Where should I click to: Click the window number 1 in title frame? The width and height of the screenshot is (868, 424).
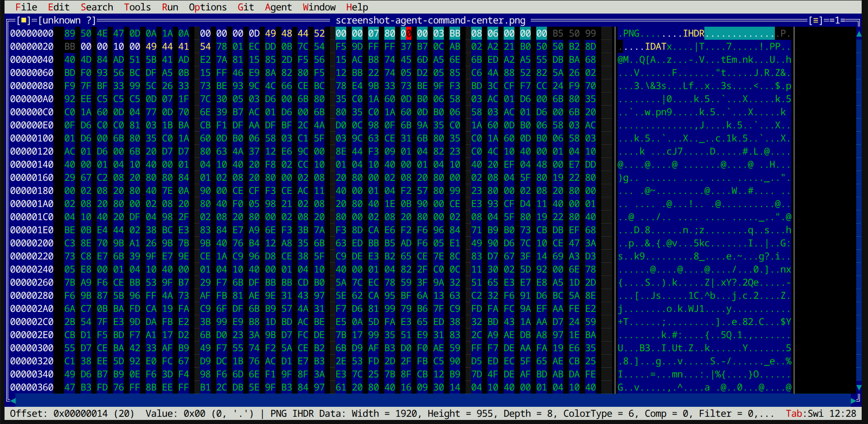pyautogui.click(x=837, y=20)
